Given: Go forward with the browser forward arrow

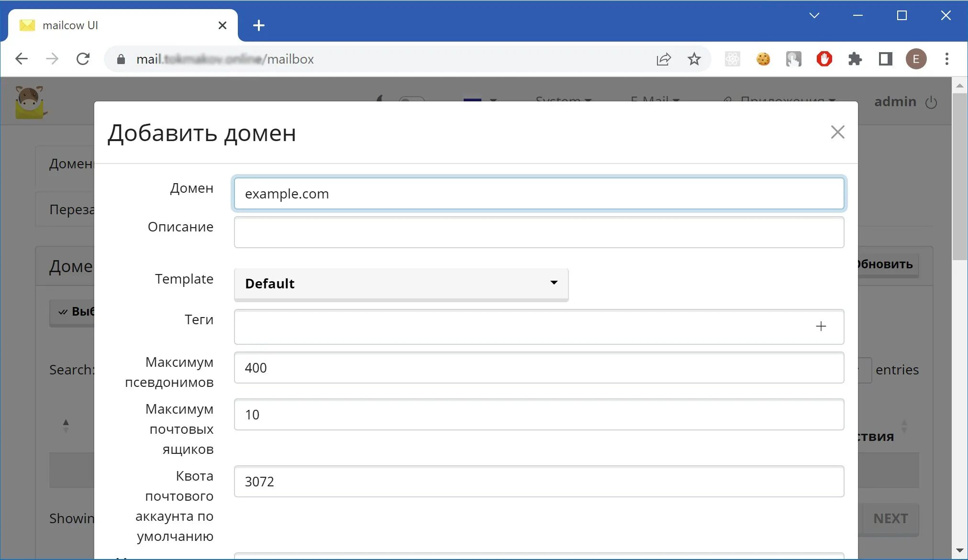Looking at the screenshot, I should (52, 59).
